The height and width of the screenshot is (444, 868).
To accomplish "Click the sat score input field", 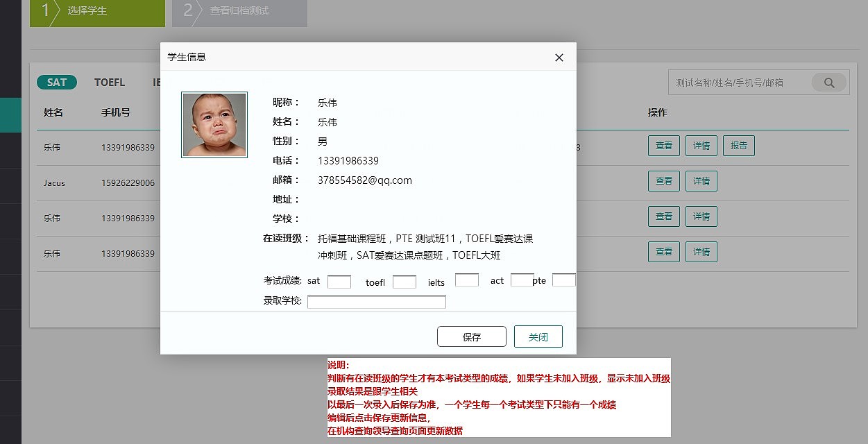I will click(x=339, y=282).
